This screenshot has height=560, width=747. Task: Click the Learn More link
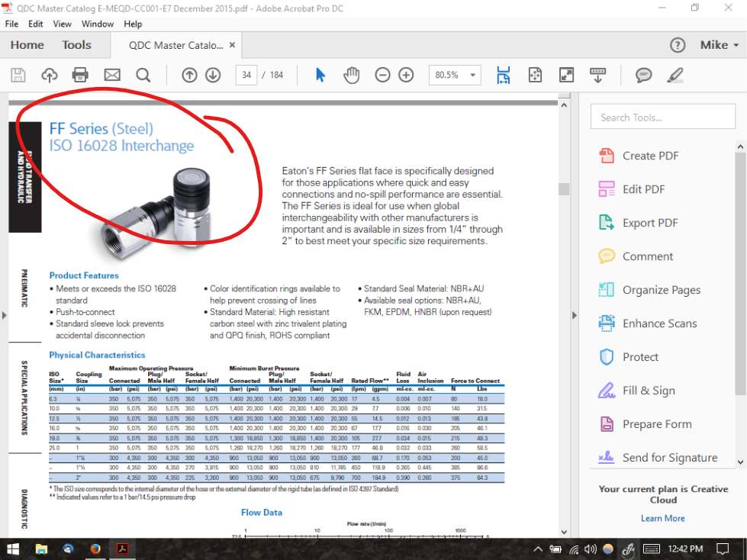(x=662, y=518)
